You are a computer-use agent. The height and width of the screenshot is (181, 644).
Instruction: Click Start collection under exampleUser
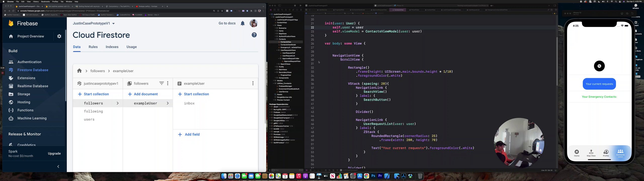click(193, 94)
